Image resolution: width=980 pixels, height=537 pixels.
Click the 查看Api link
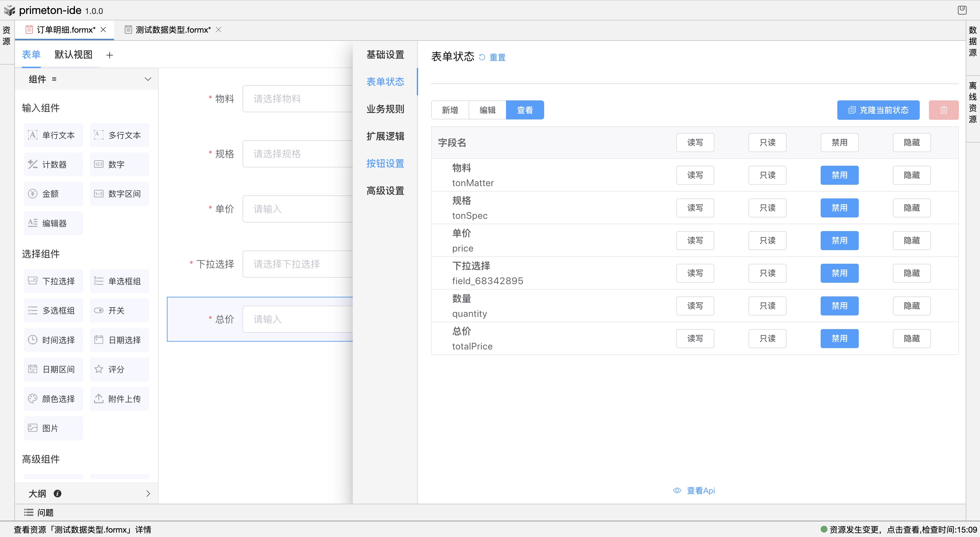click(700, 491)
